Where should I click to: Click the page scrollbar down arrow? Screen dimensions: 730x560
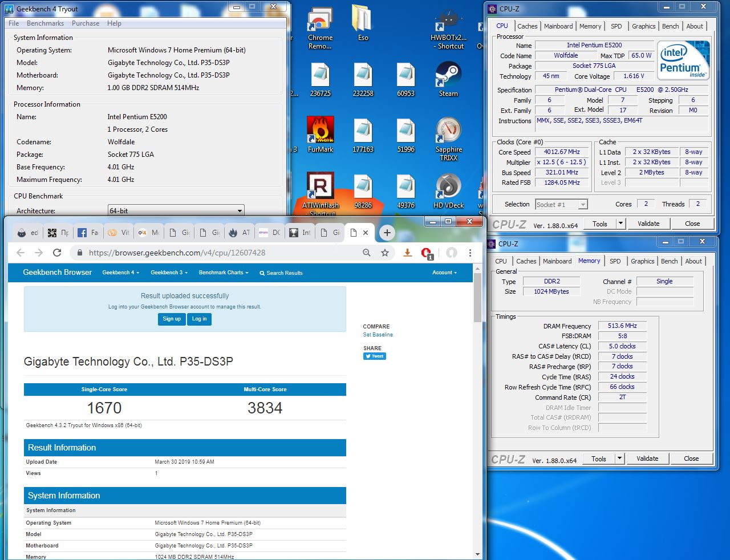(x=477, y=555)
